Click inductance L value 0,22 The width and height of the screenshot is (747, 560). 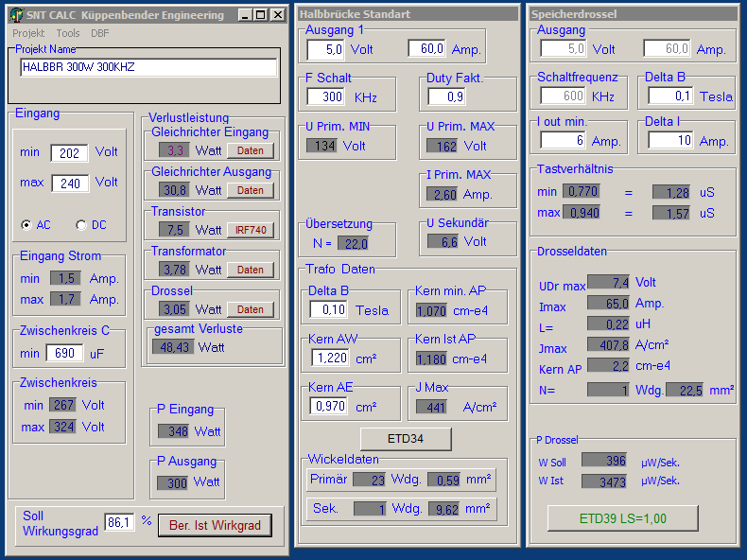tap(608, 324)
